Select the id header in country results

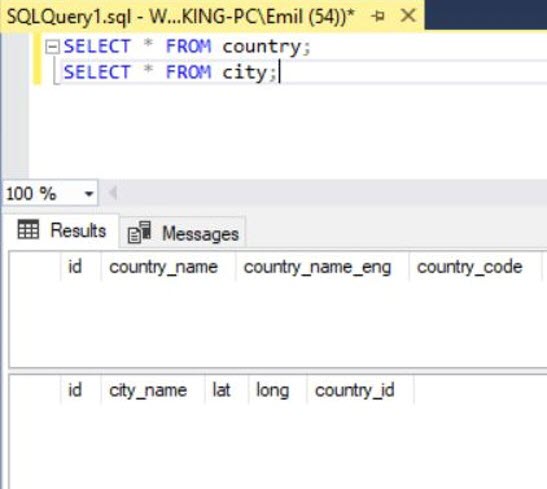coord(81,268)
